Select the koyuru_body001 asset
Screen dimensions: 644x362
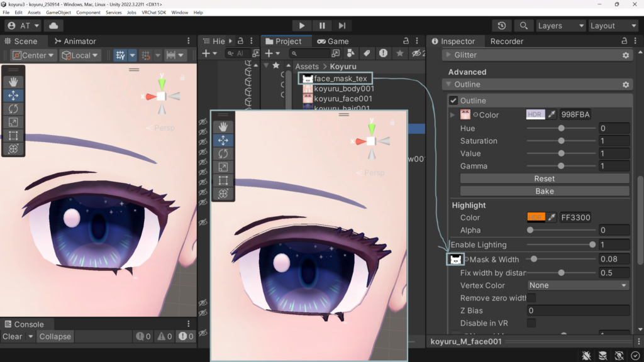(x=344, y=89)
